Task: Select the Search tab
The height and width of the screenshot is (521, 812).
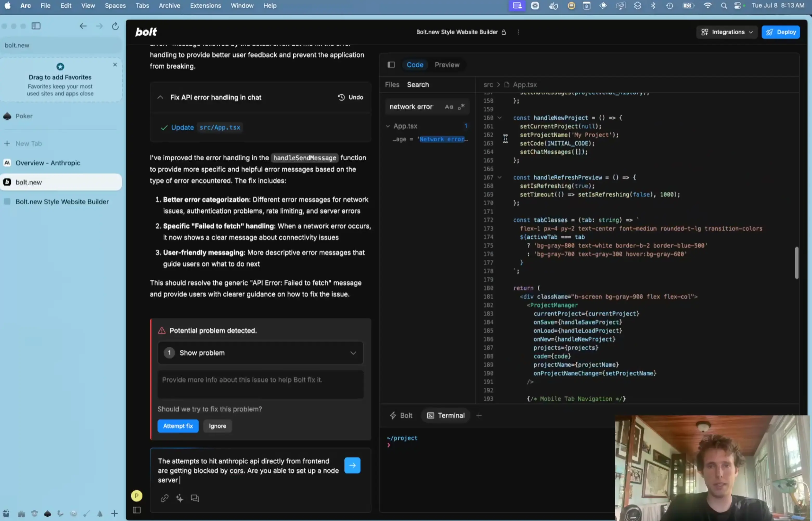Action: point(418,85)
